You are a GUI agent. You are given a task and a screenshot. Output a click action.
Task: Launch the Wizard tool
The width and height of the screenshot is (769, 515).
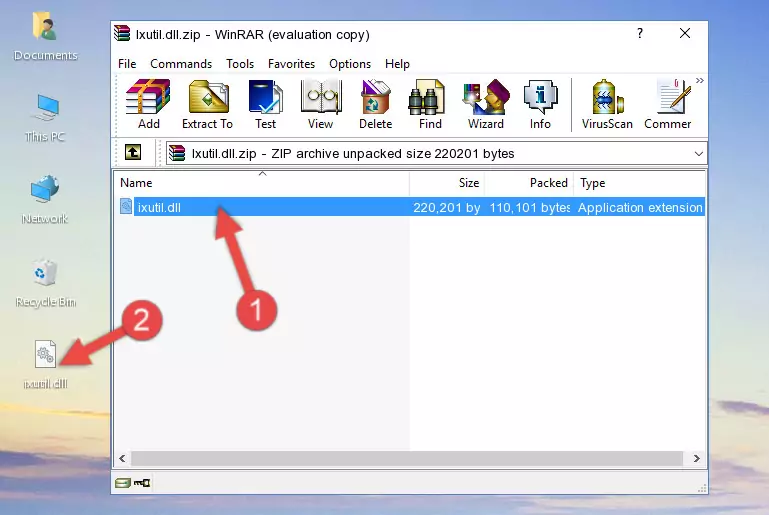486,104
